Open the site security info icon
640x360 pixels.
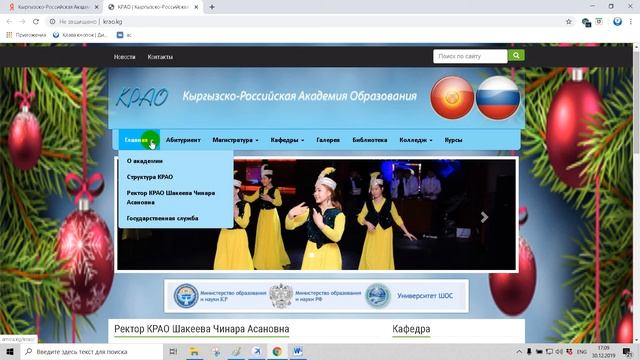(52, 22)
